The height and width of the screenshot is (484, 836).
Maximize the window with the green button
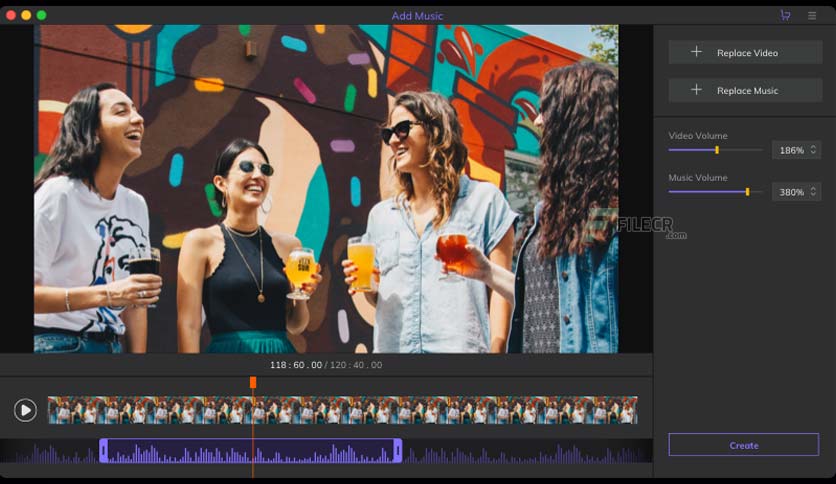click(42, 15)
